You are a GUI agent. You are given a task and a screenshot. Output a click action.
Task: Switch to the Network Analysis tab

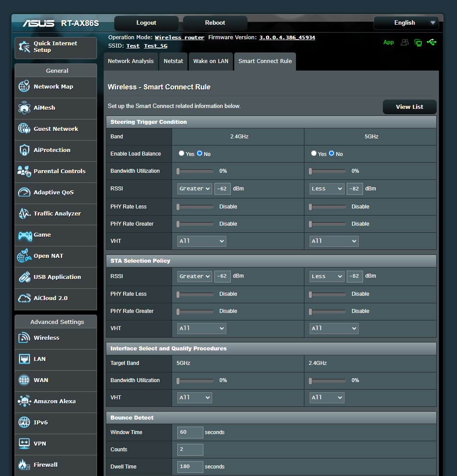[x=131, y=61]
